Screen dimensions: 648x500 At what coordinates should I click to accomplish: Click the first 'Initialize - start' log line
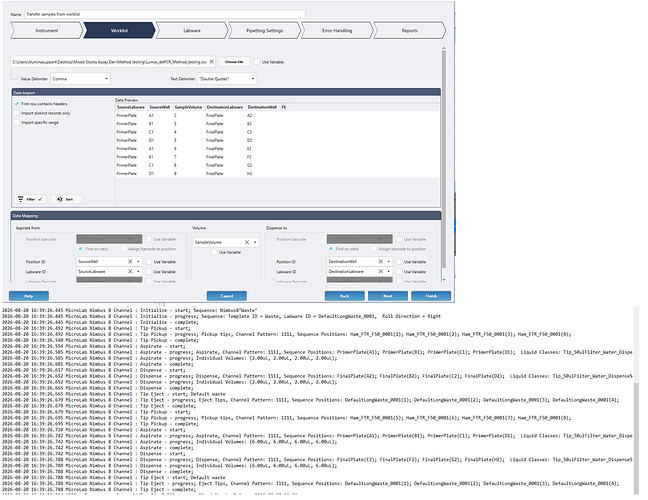pos(130,310)
